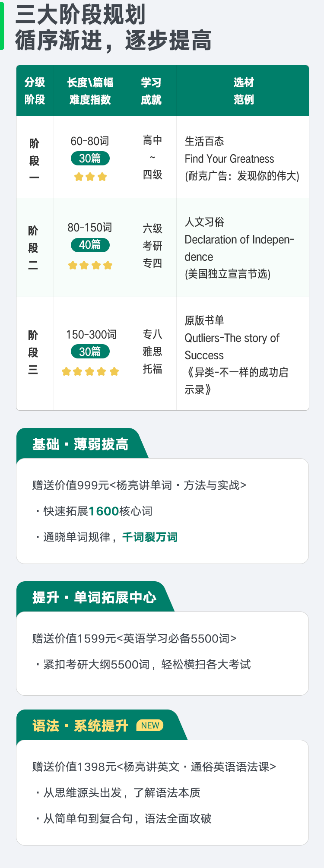
Task: Click the 40篇 badge under 80-150词
Action: [90, 245]
